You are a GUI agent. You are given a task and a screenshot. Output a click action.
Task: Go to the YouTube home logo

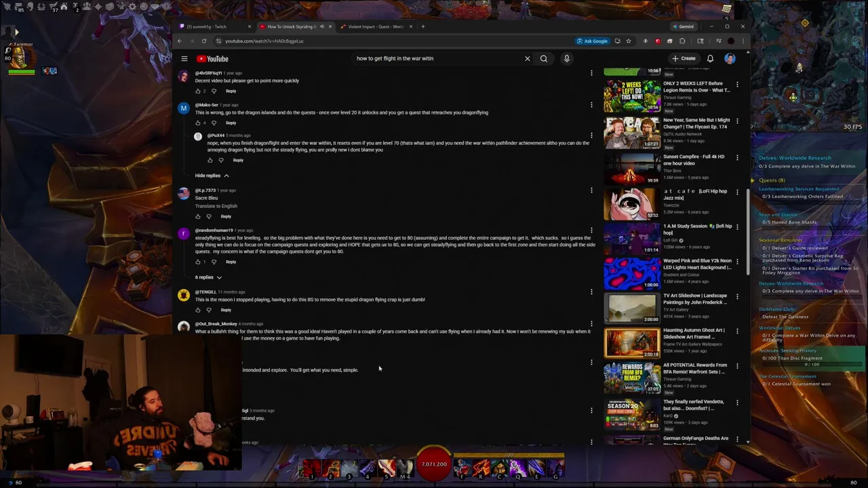tap(212, 59)
